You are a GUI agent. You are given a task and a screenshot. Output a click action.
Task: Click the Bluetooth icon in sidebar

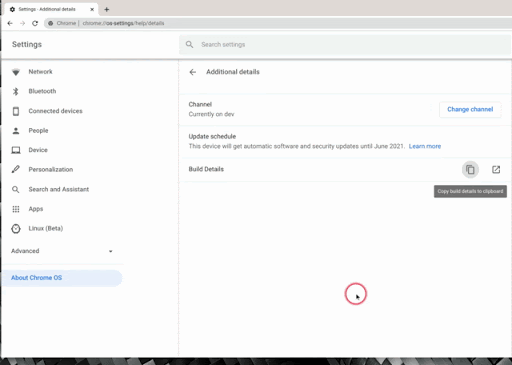tap(16, 91)
